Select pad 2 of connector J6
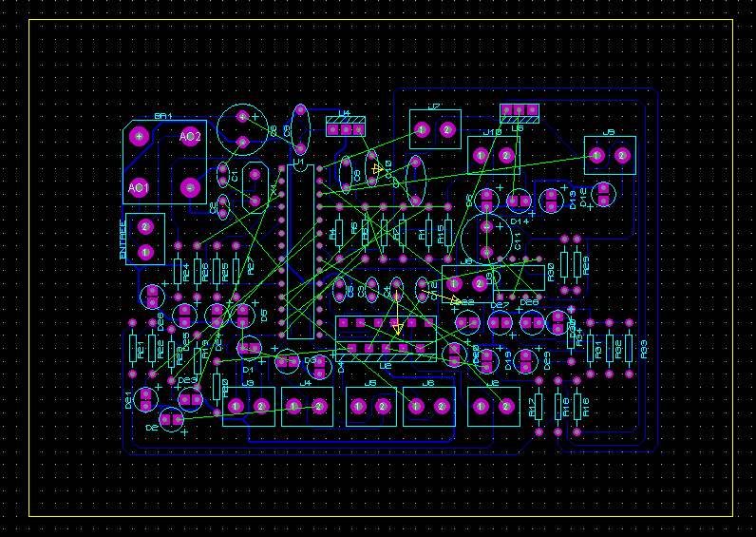This screenshot has height=537, width=756. tap(442, 406)
